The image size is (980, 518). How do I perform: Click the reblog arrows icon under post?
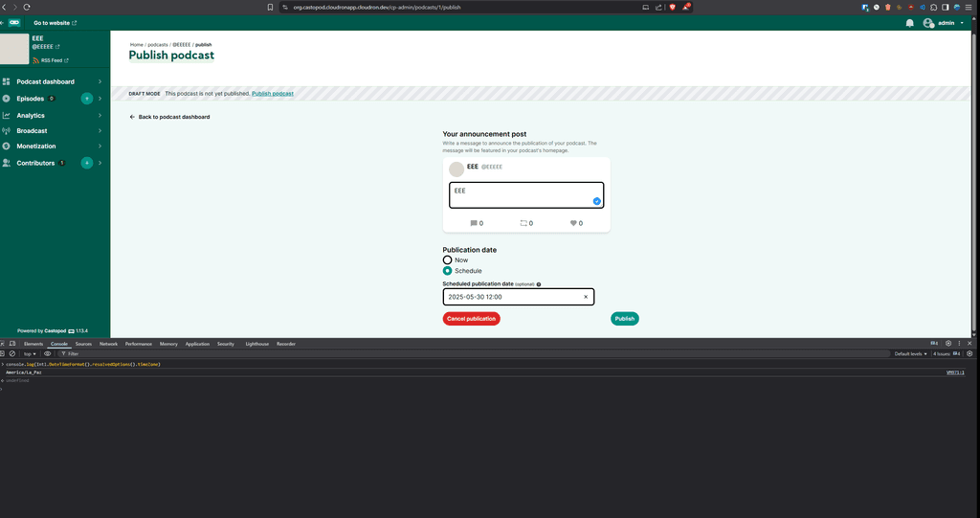point(523,223)
